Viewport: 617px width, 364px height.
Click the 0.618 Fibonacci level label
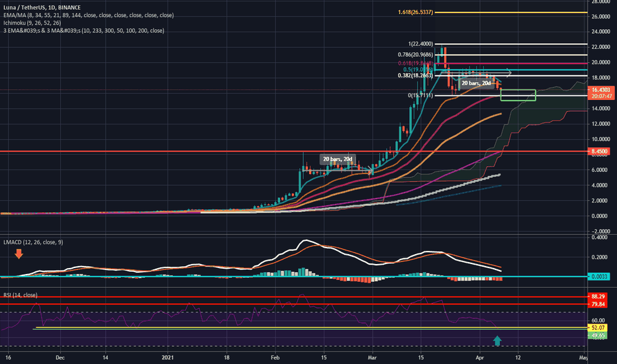pos(415,64)
